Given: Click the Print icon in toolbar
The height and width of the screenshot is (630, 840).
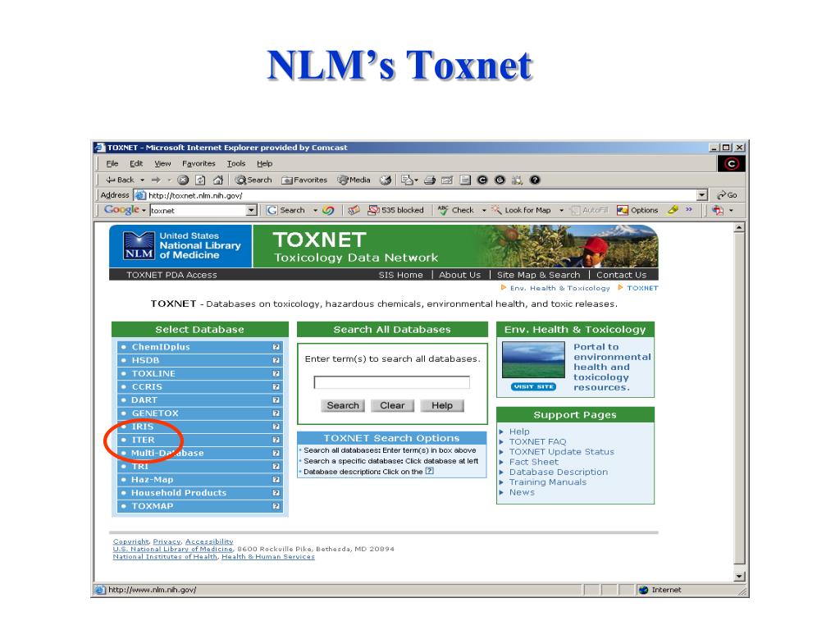Looking at the screenshot, I should [x=430, y=180].
